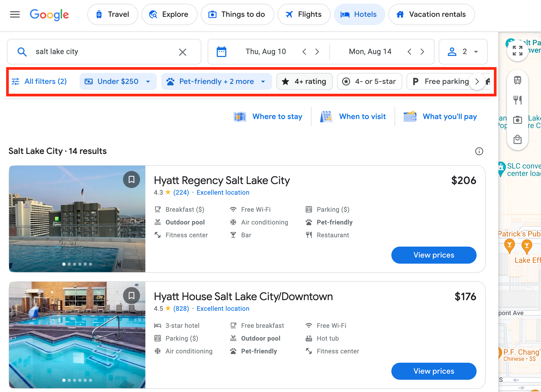Expand the Under $250 price dropdown
The image size is (541, 392).
(118, 81)
